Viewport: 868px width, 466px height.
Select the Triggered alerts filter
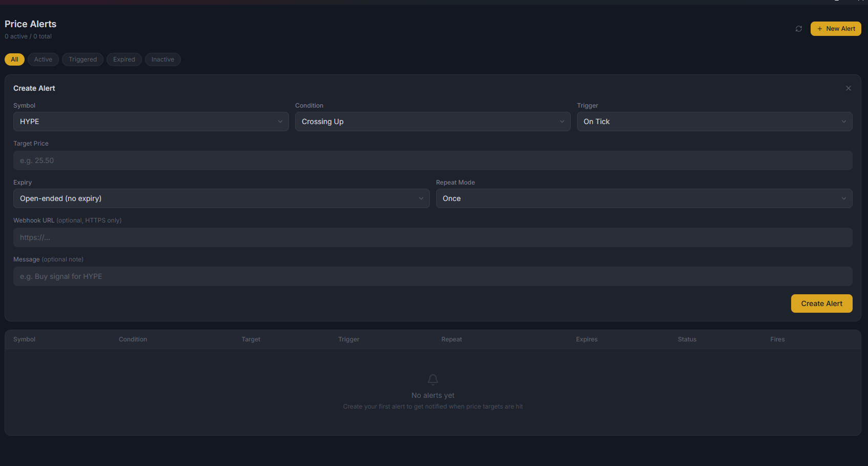pos(82,59)
